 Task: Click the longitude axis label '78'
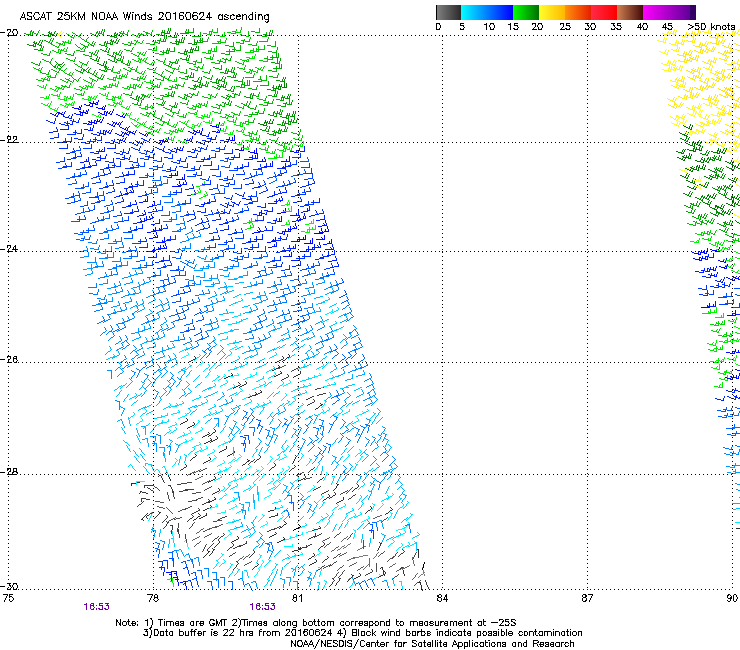click(x=153, y=598)
